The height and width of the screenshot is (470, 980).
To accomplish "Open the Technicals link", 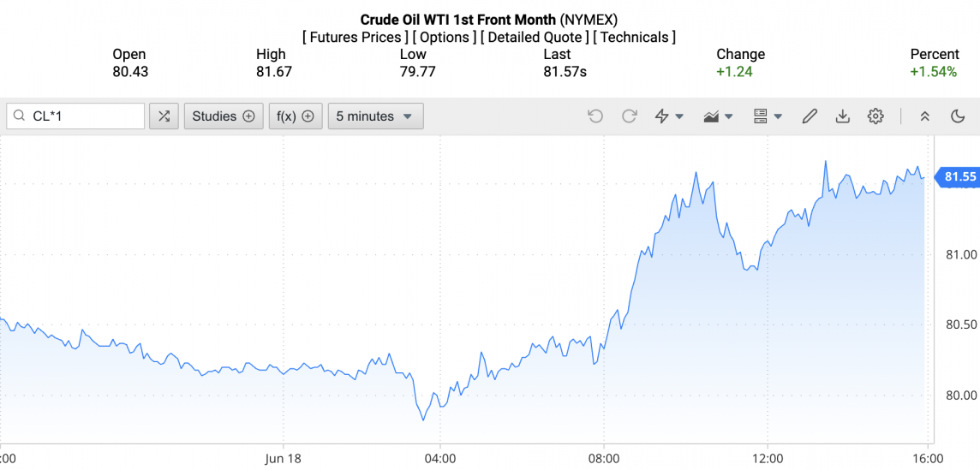I will pyautogui.click(x=635, y=38).
